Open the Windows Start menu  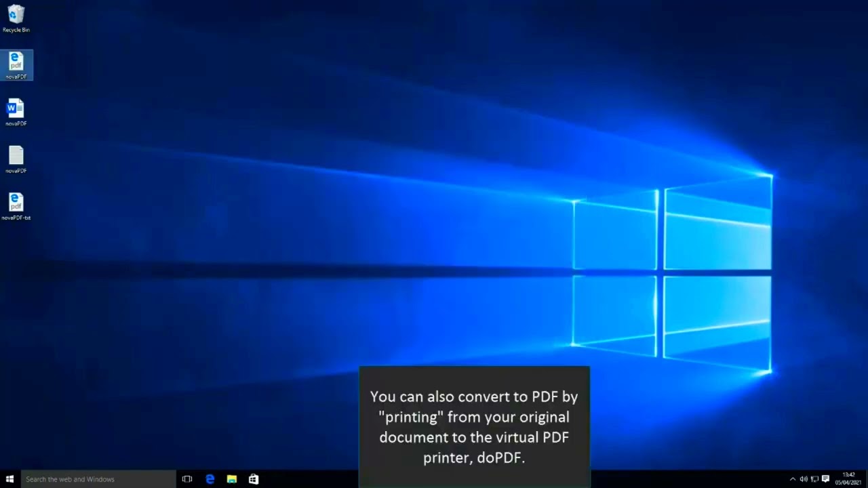(x=10, y=479)
